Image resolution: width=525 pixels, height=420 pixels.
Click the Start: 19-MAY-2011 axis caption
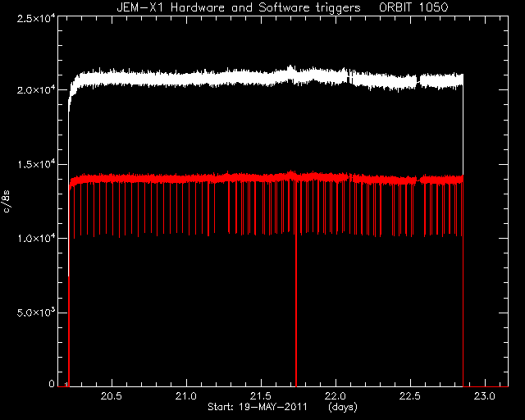click(258, 407)
